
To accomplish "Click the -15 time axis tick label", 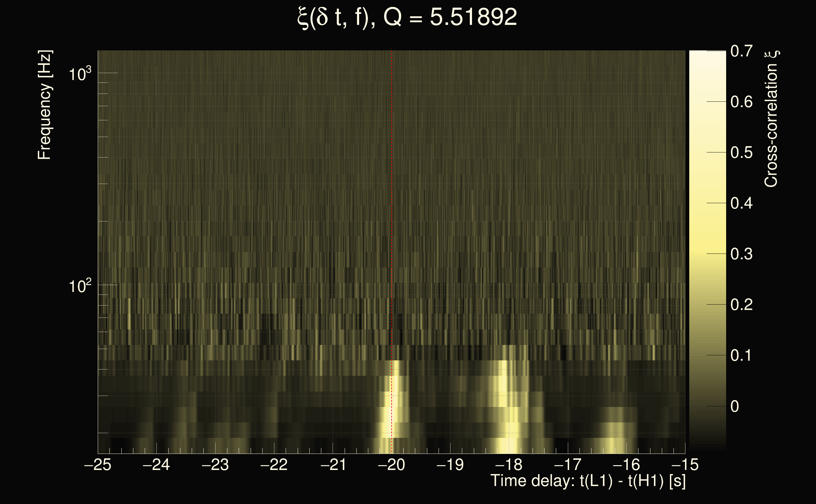I will coord(685,465).
